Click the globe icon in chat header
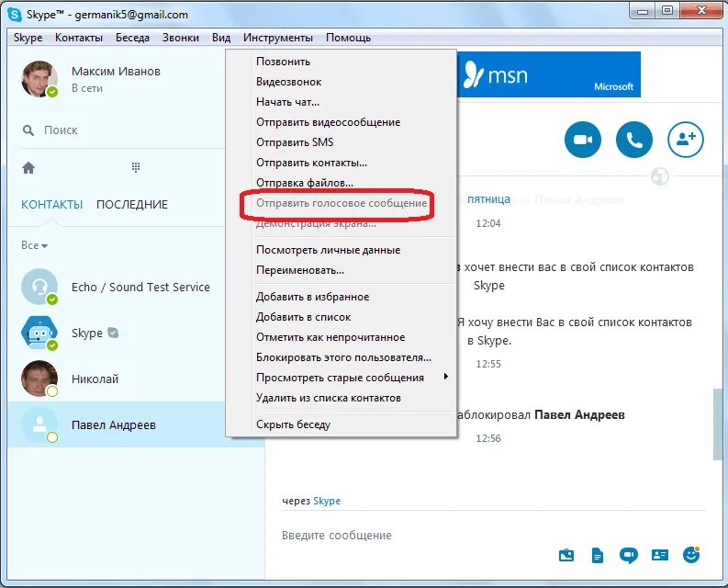 pos(660,176)
